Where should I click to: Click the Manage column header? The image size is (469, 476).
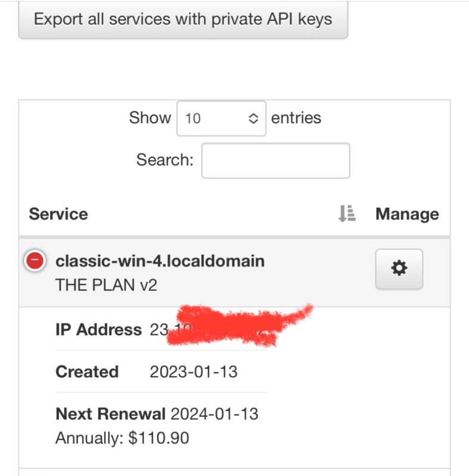407,214
